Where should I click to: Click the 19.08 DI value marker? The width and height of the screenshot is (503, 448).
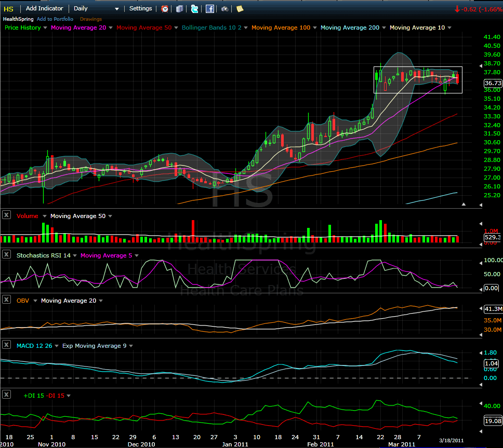pyautogui.click(x=493, y=421)
